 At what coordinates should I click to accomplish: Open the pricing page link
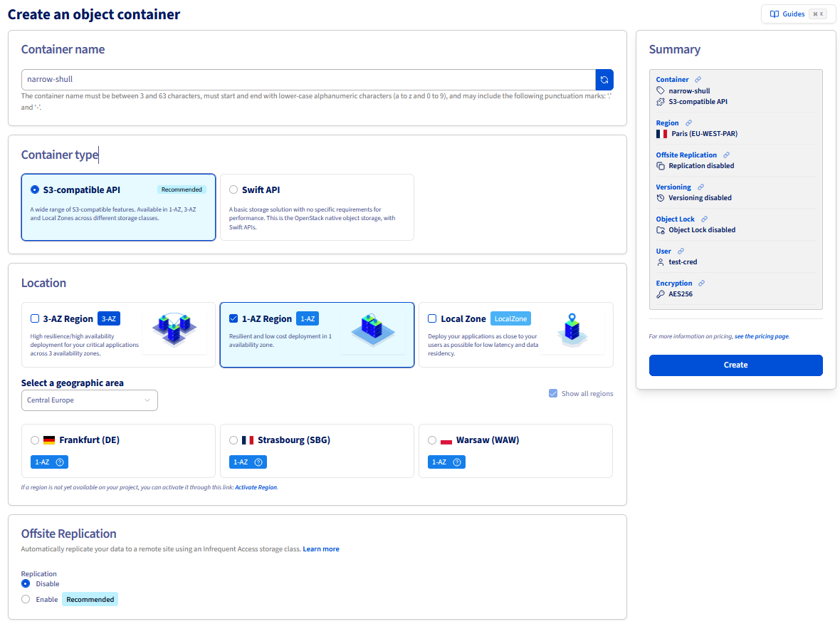point(761,336)
